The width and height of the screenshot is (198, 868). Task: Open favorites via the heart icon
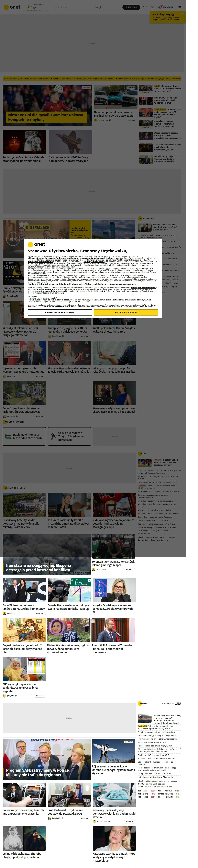point(145,7)
